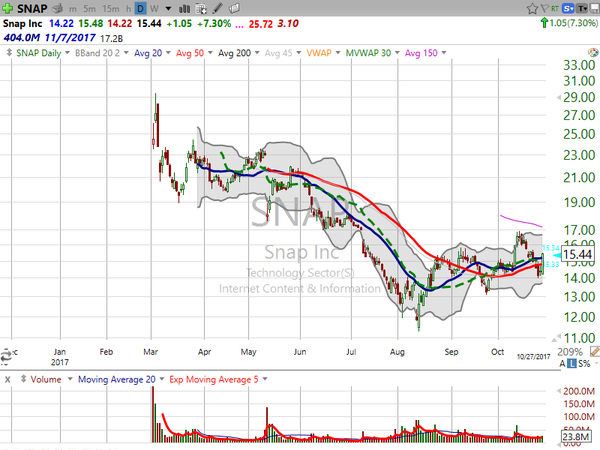Screen dimensions: 600x450
Task: Click the add indicator icon
Action: pos(201,8)
